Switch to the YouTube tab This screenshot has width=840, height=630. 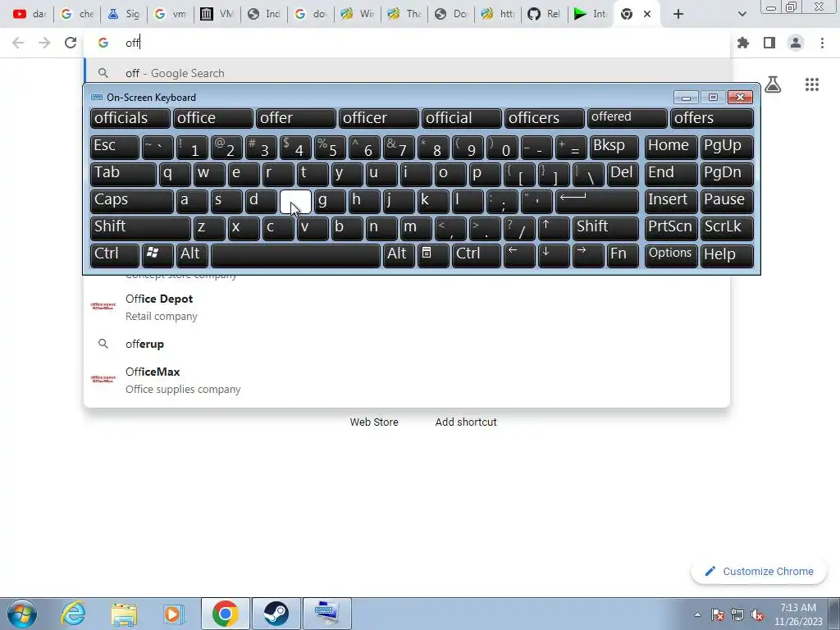point(30,14)
